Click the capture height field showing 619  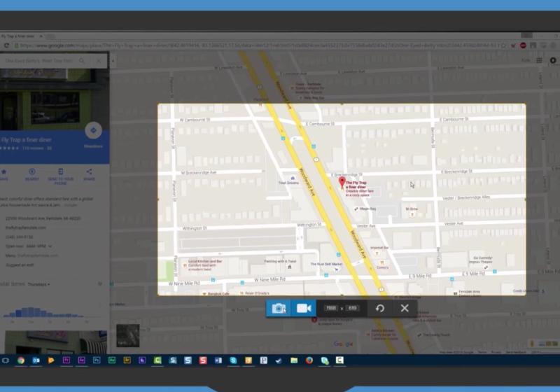(353, 309)
